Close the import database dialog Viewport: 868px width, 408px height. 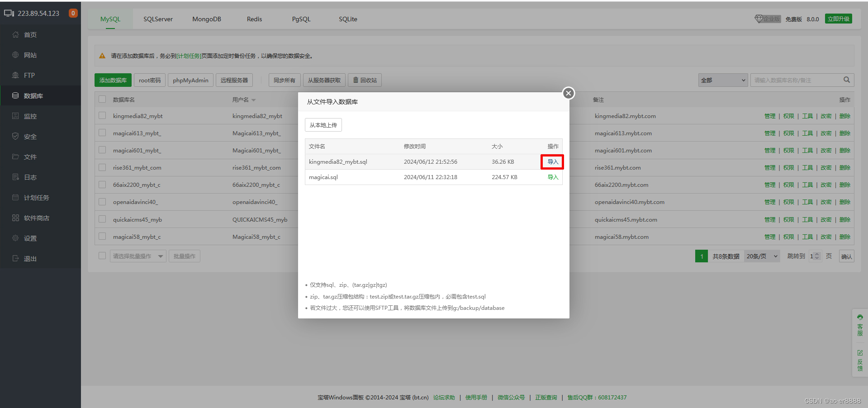point(569,93)
